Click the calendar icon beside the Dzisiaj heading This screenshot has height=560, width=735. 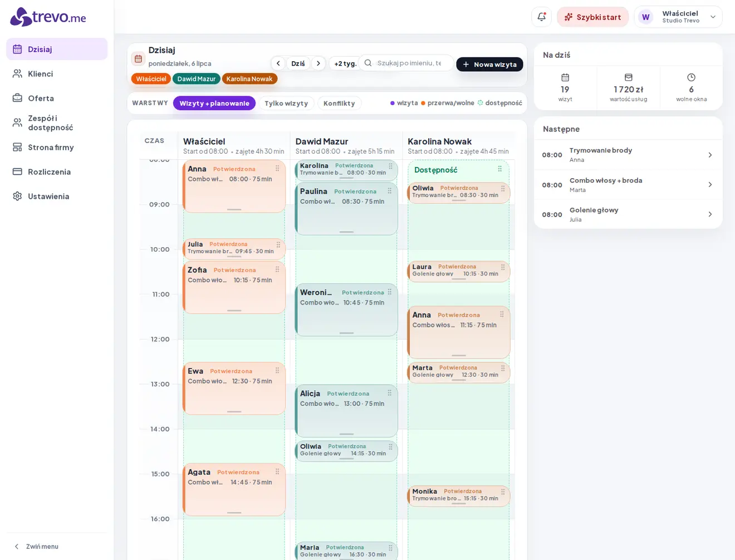pyautogui.click(x=138, y=58)
